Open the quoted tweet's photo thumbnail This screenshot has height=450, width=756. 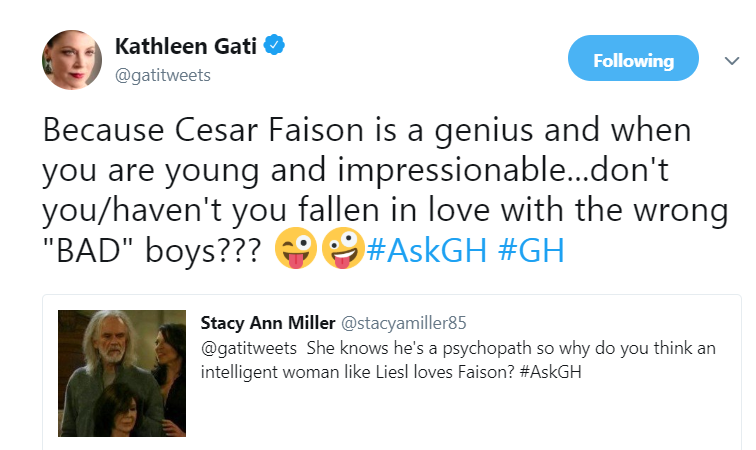(122, 376)
